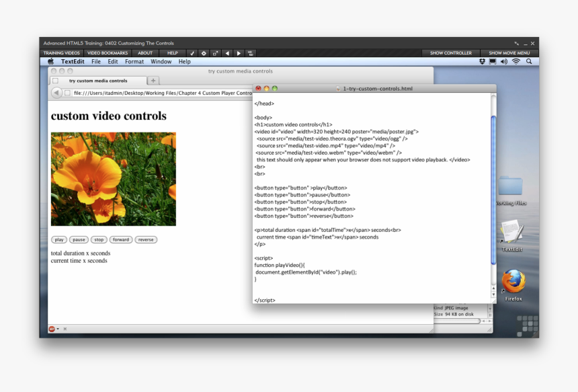
Task: Click the Show Movie Menu button
Action: pos(509,53)
